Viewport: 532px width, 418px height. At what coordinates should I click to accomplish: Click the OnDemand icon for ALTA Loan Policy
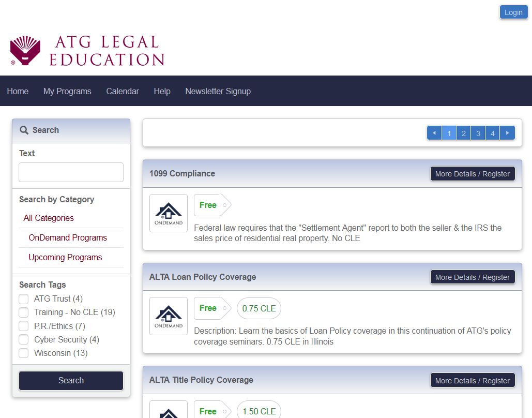pos(169,316)
